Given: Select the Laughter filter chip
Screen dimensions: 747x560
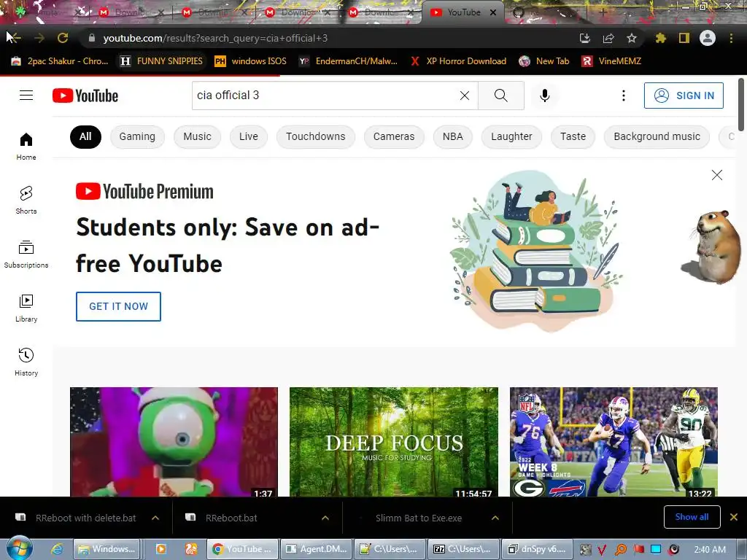Looking at the screenshot, I should pos(511,136).
